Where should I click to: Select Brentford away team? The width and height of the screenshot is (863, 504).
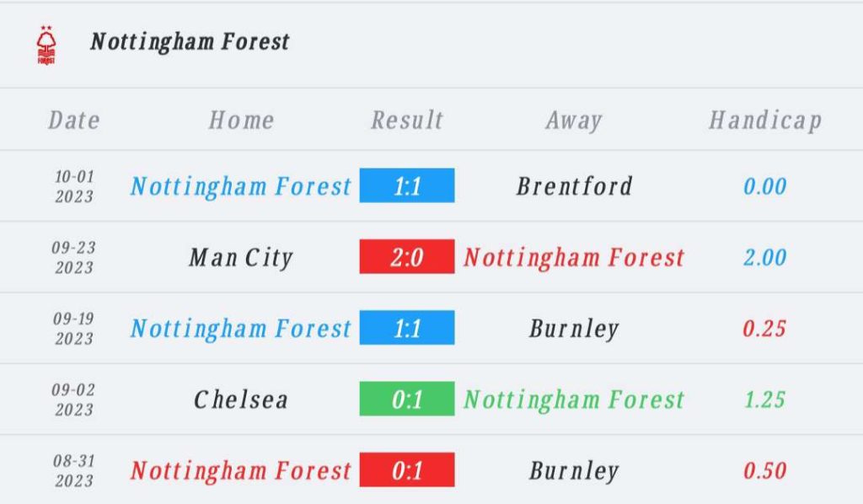point(574,186)
